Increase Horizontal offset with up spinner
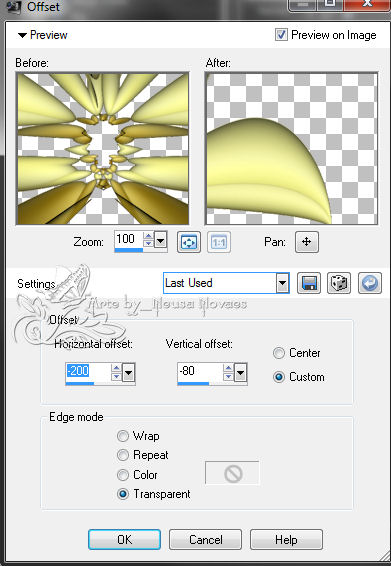 point(116,368)
